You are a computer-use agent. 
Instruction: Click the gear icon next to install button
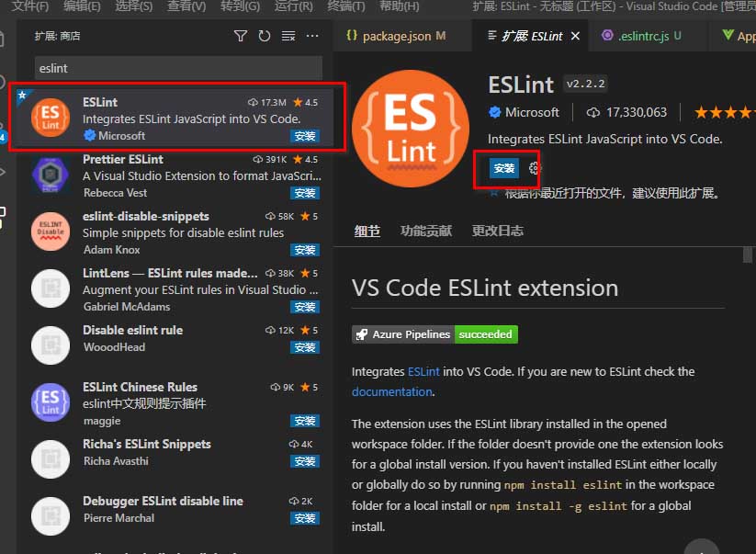(536, 168)
